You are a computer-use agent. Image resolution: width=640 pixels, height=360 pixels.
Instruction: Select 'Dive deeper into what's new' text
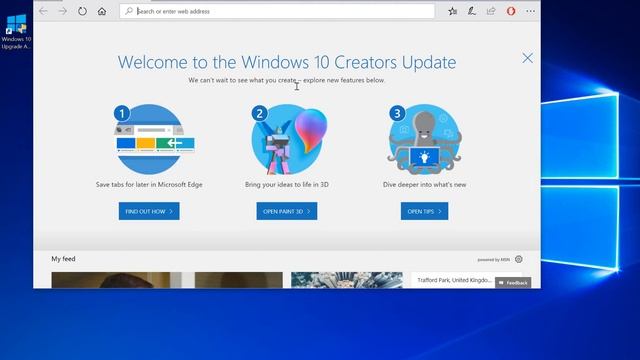tap(424, 184)
